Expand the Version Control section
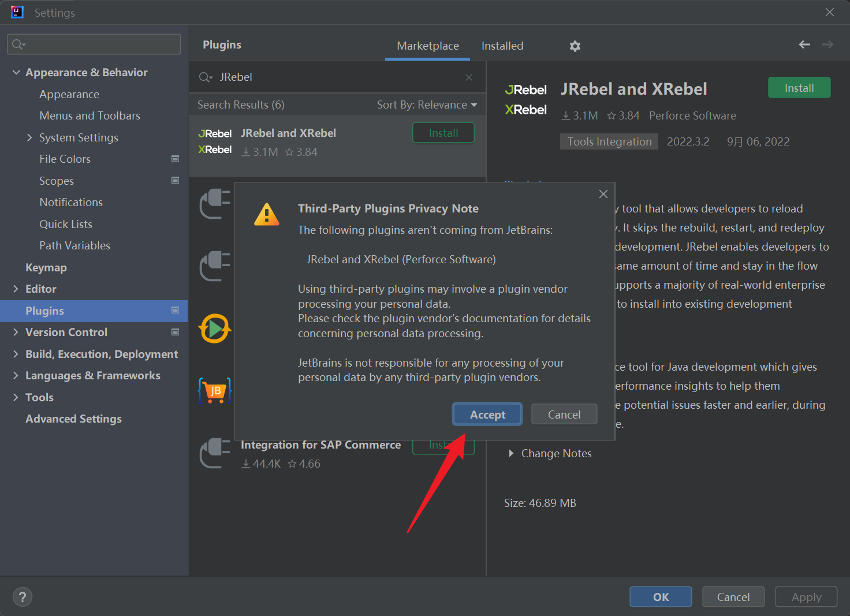 coord(16,332)
